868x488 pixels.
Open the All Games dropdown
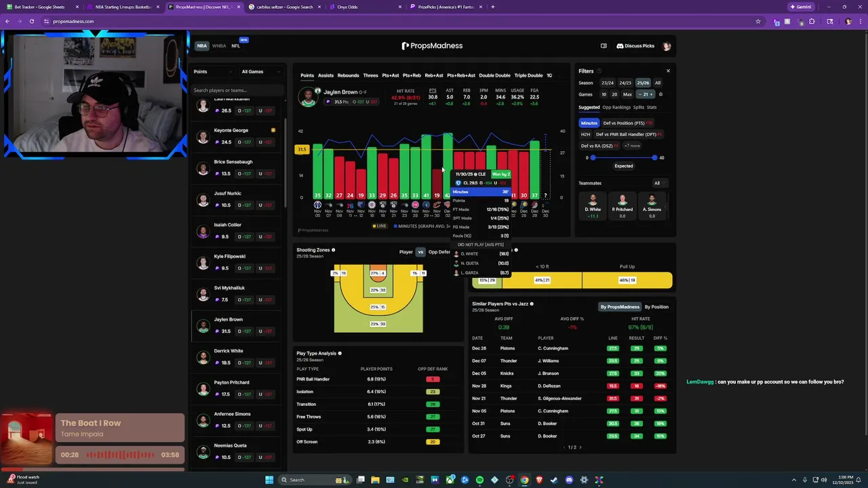262,71
